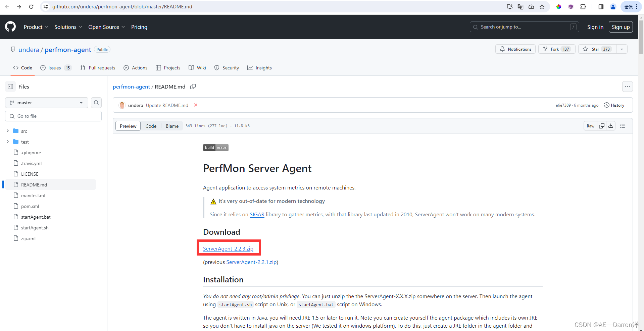Viewport: 644px width, 331px height.
Task: Open the Projects tab
Action: click(x=168, y=68)
